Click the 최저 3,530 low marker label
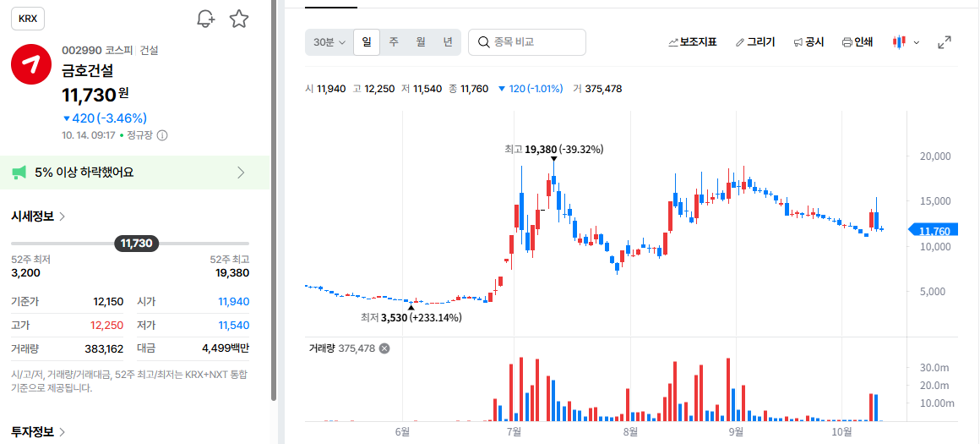 [x=411, y=318]
